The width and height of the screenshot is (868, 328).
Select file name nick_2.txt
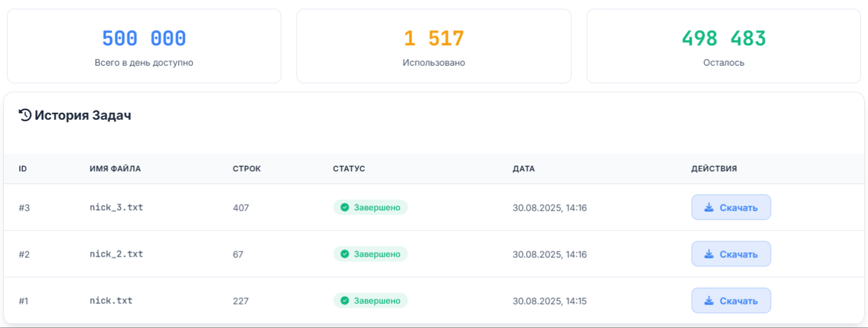pyautogui.click(x=116, y=253)
